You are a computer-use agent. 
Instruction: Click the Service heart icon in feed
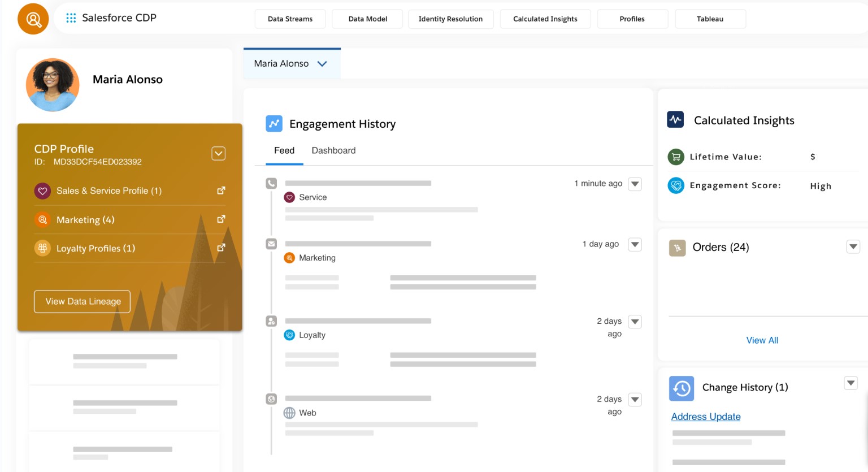click(289, 197)
